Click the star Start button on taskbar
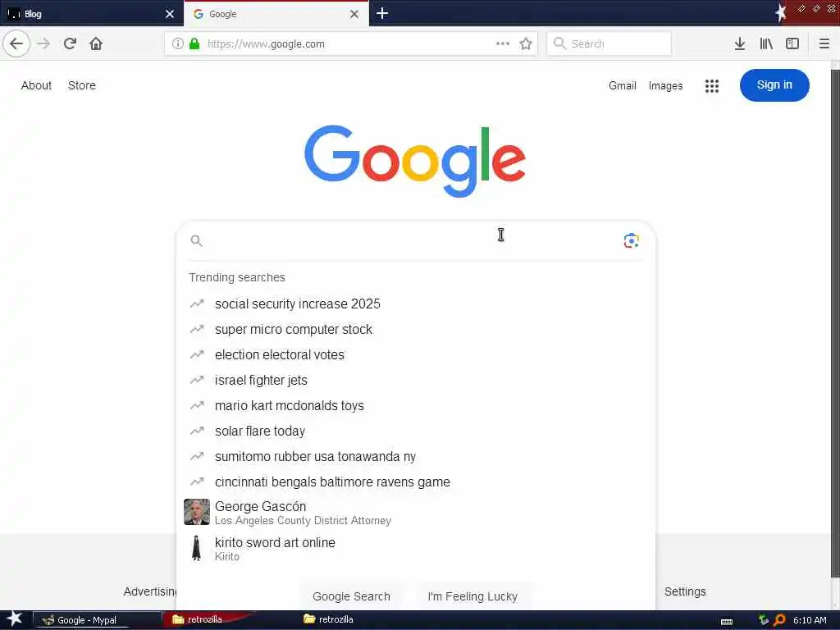Image resolution: width=840 pixels, height=630 pixels. (14, 619)
